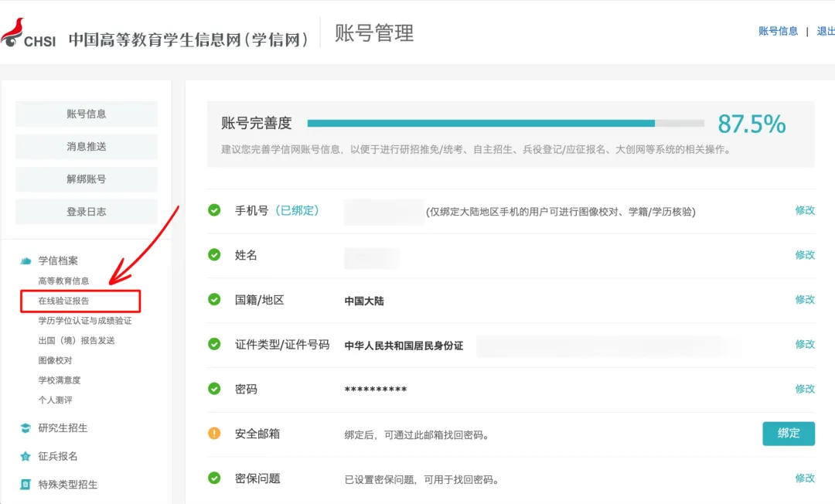Click the green checkmark beside 密保问题
This screenshot has height=504, width=835.
pos(214,478)
